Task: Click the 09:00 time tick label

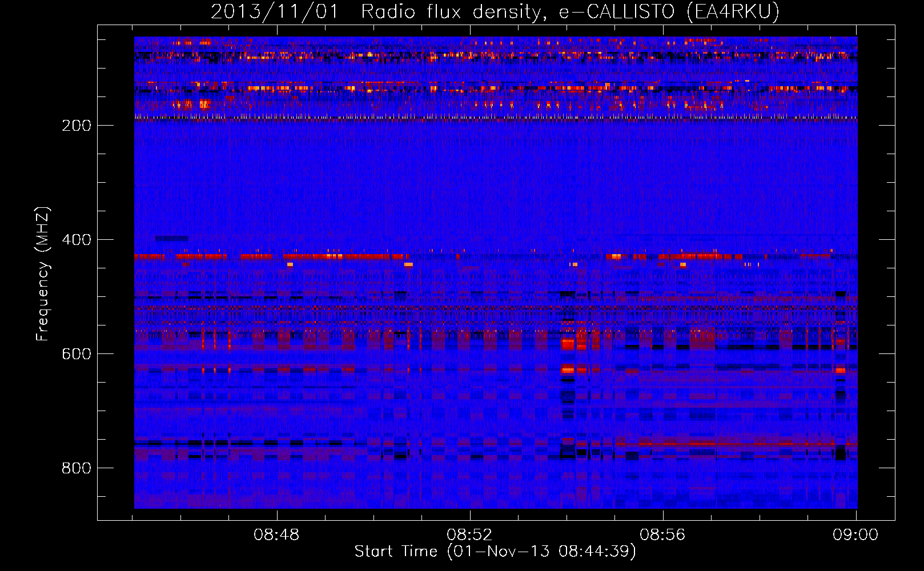Action: click(x=855, y=535)
